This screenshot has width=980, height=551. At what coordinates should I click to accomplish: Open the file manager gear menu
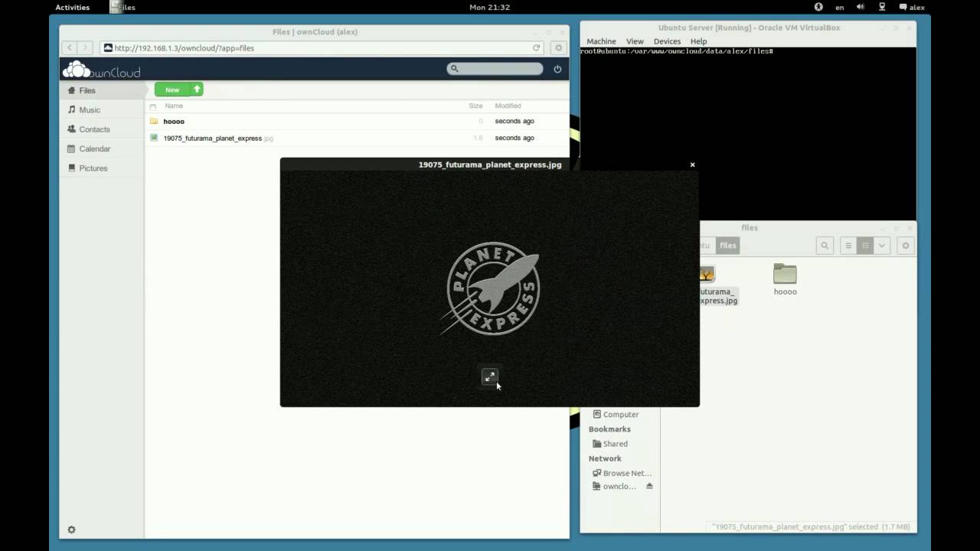pos(906,246)
